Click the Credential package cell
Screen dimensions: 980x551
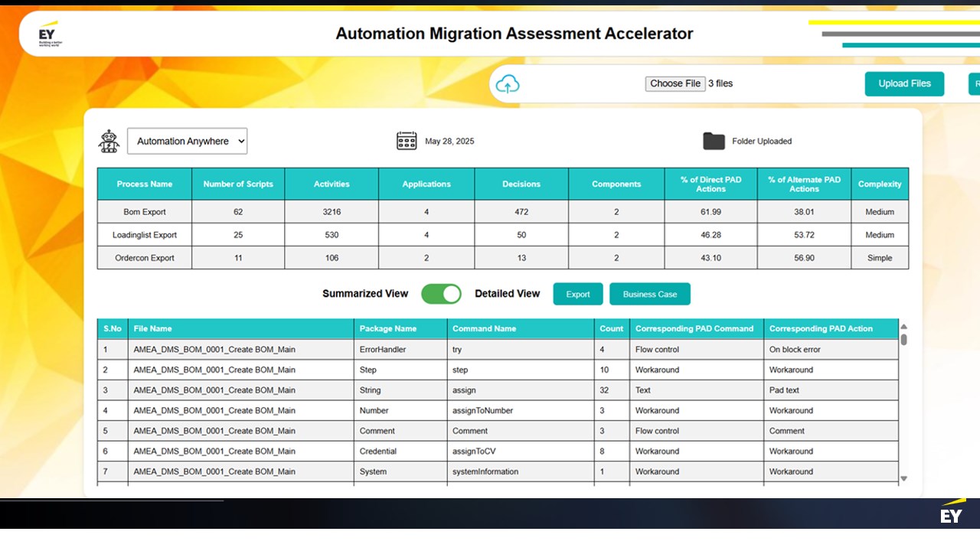tap(400, 452)
